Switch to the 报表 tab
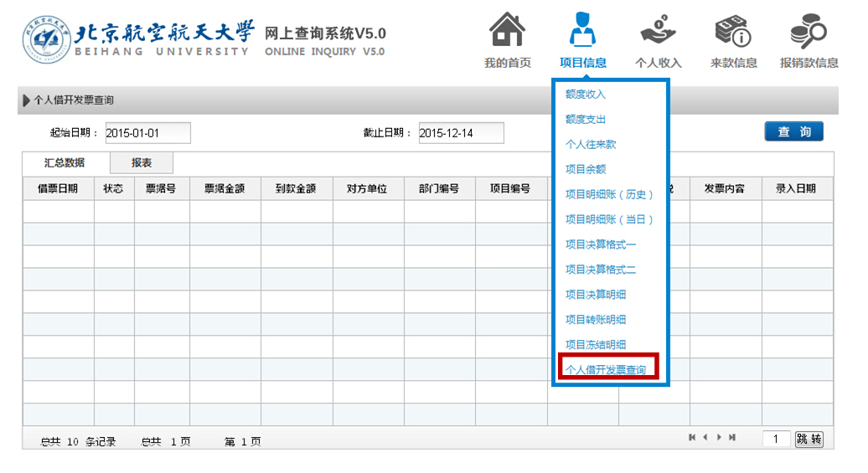The height and width of the screenshot is (473, 868). pyautogui.click(x=142, y=163)
